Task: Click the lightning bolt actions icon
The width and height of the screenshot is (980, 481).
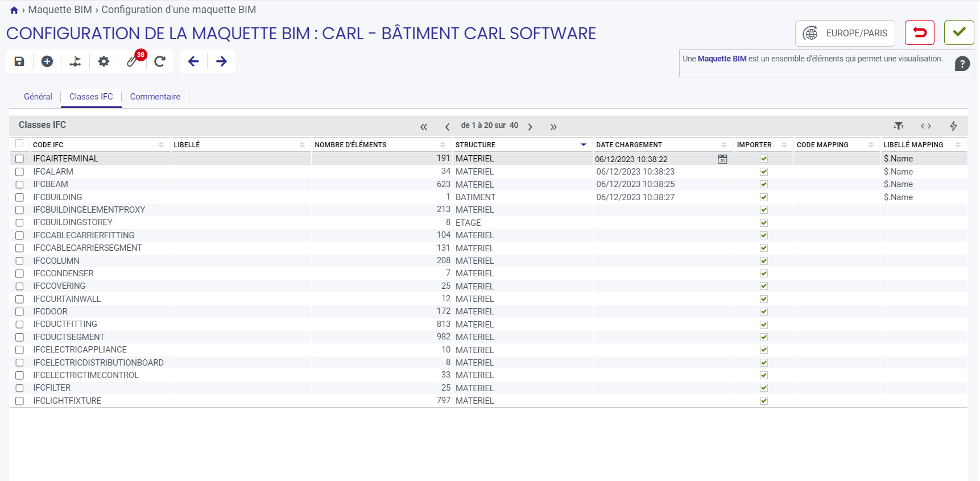Action: (953, 126)
